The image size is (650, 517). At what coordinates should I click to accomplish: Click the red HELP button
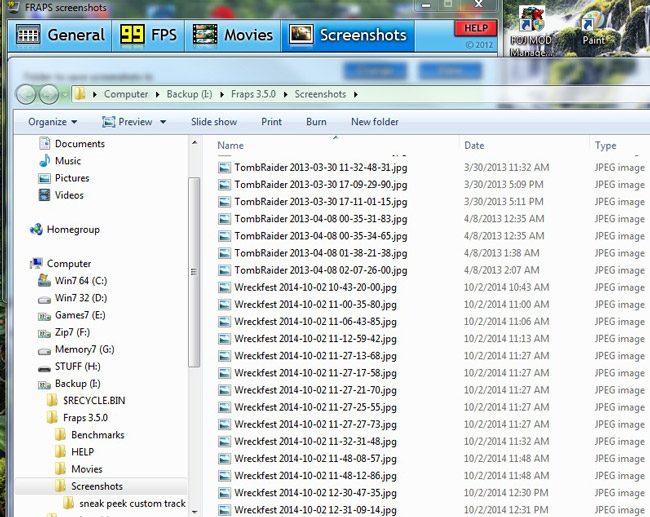click(475, 28)
